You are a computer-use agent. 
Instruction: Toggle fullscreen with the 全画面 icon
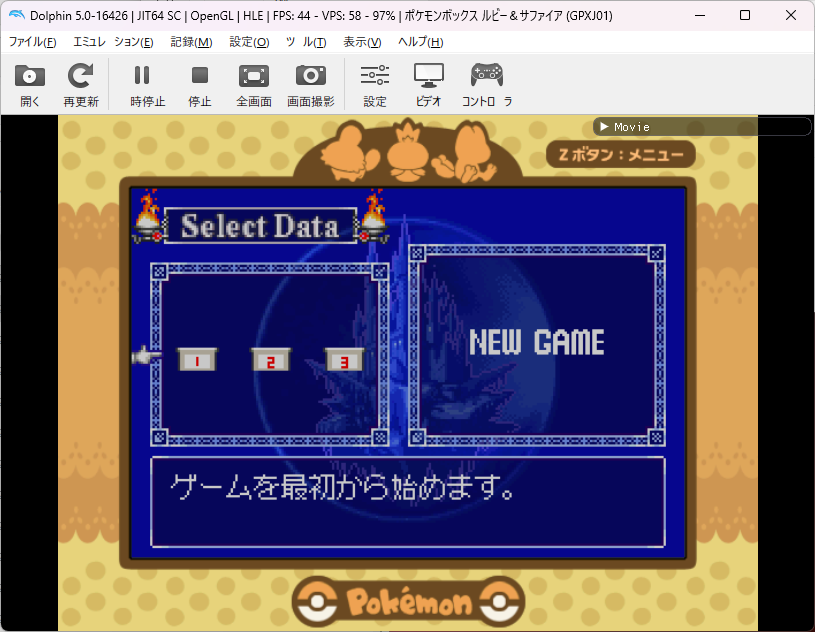coord(254,85)
